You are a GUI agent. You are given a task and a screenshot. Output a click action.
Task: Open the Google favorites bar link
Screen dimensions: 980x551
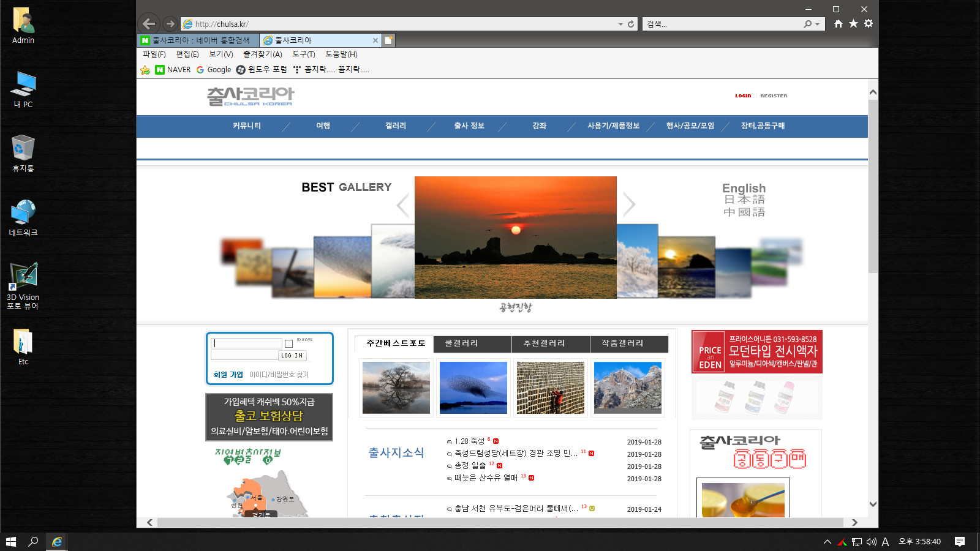point(214,70)
